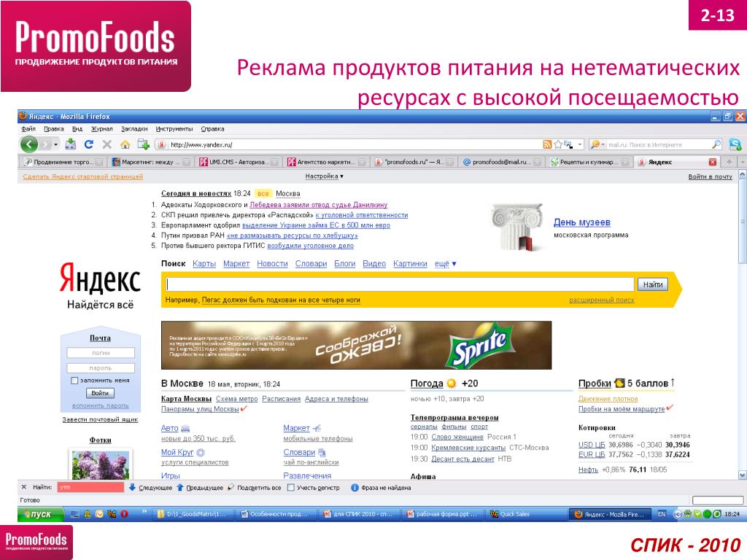The image size is (747, 560).
Task: Click the EN language indicator in the tray
Action: [x=661, y=514]
